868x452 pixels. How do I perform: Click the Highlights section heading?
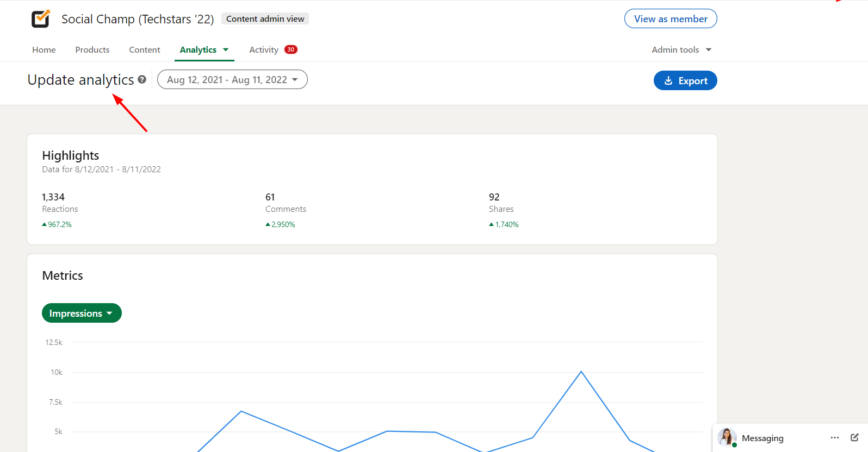point(71,155)
